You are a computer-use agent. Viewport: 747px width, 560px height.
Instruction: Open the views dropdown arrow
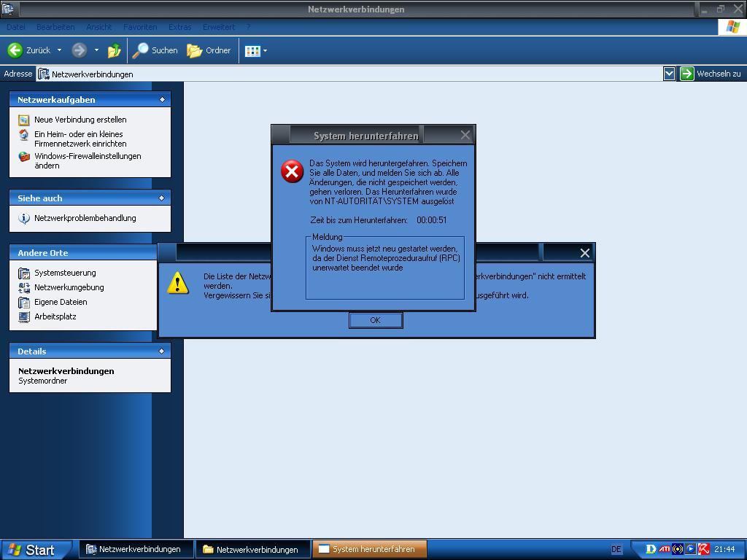[x=265, y=50]
